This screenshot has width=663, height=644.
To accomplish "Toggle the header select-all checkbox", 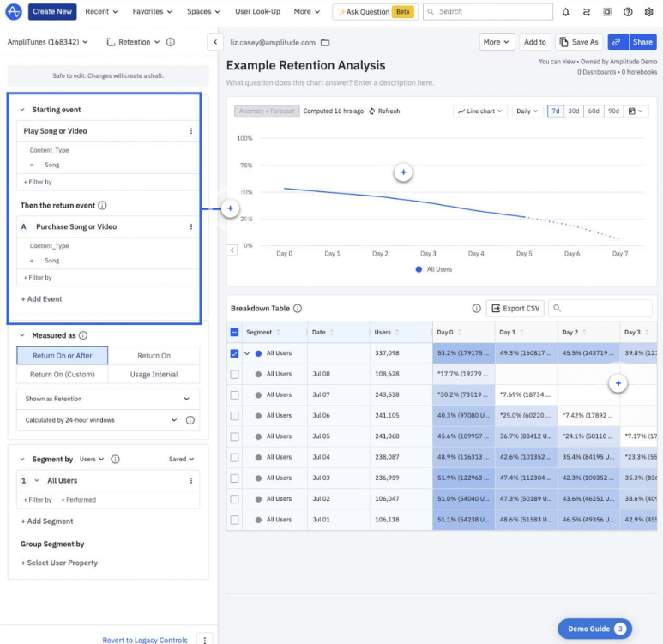I will pyautogui.click(x=235, y=333).
